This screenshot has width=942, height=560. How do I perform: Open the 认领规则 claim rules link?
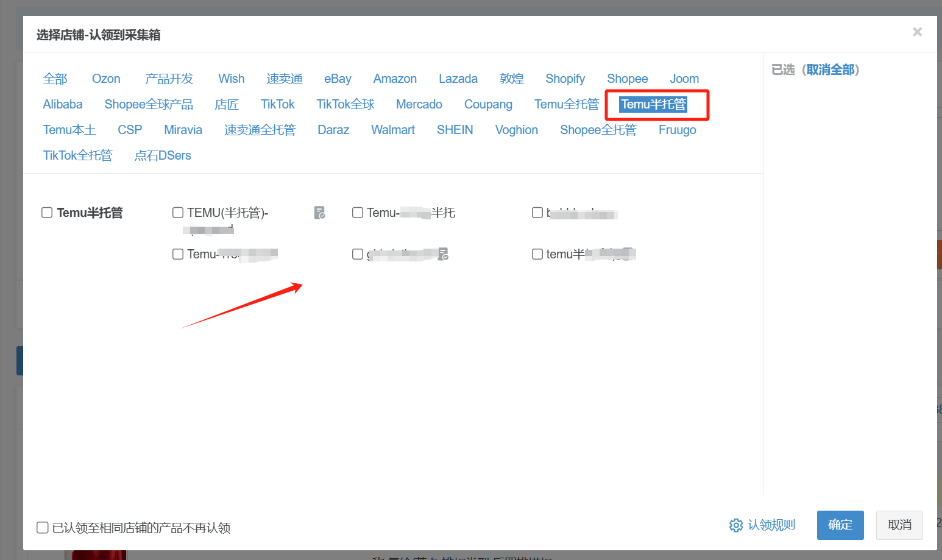coord(771,525)
